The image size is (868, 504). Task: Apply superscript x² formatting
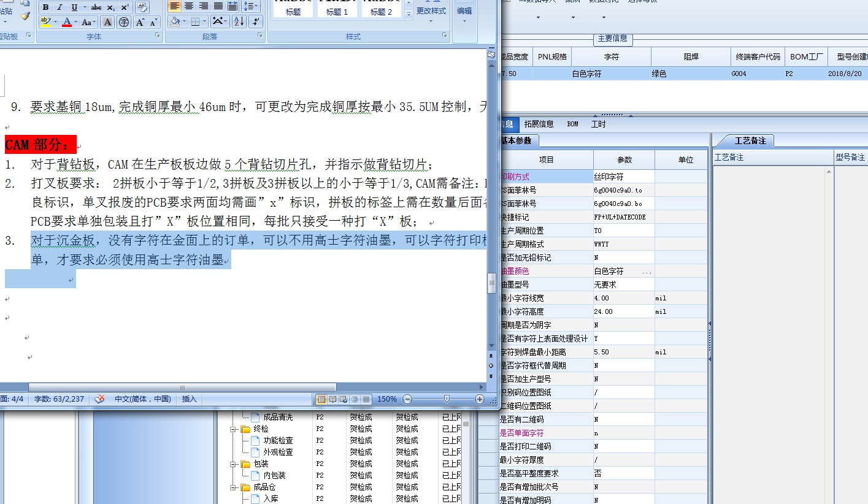tap(125, 7)
